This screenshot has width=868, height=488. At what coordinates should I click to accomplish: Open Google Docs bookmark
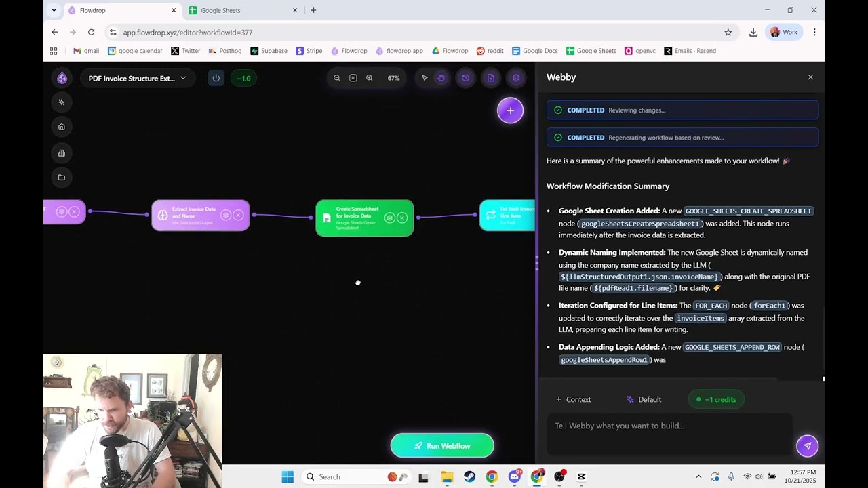click(535, 51)
